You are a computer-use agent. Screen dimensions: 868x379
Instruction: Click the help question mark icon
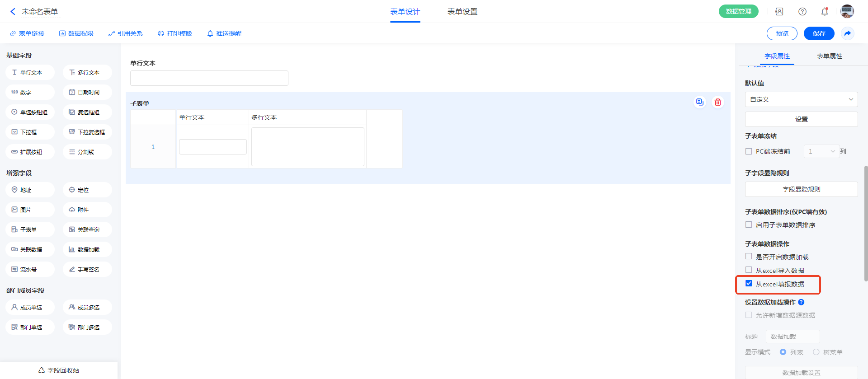802,12
